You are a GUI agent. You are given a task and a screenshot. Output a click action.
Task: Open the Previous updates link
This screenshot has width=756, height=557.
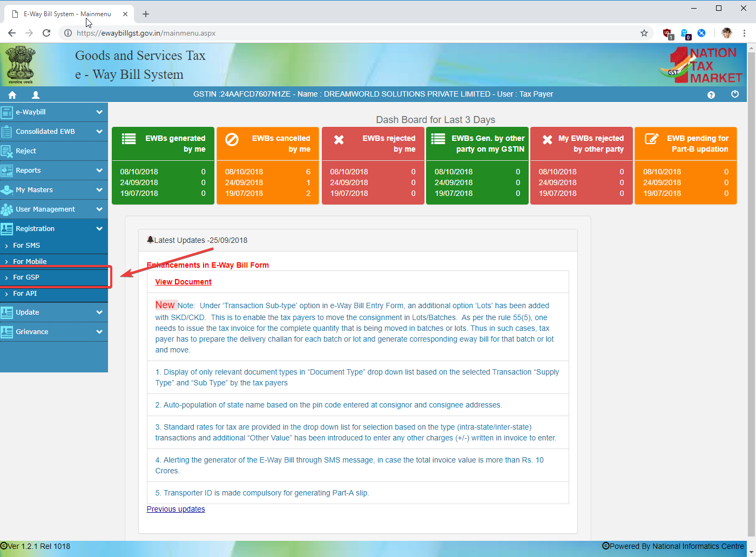point(175,509)
